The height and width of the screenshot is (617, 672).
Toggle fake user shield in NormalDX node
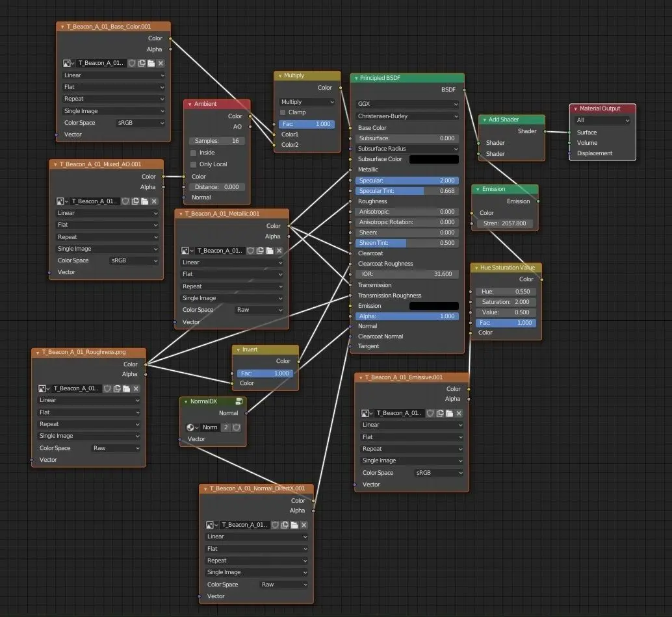(x=237, y=427)
